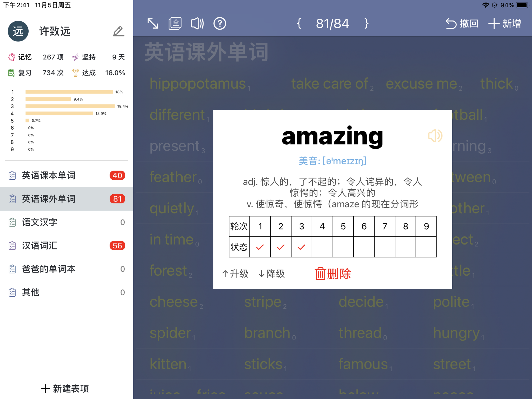This screenshot has height=399, width=532.
Task: Mark round 9 status cell
Action: (426, 247)
